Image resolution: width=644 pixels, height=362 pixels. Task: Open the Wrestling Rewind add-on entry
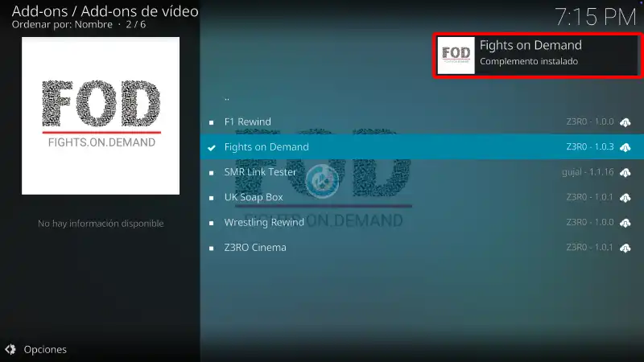point(422,222)
